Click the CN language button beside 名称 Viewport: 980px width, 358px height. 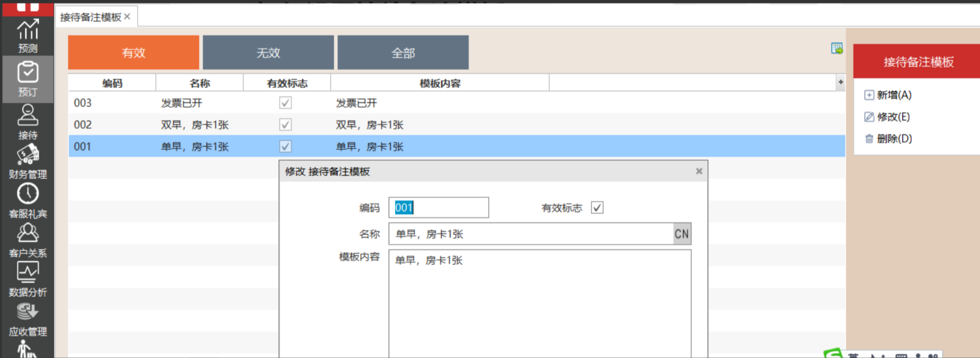tap(682, 234)
